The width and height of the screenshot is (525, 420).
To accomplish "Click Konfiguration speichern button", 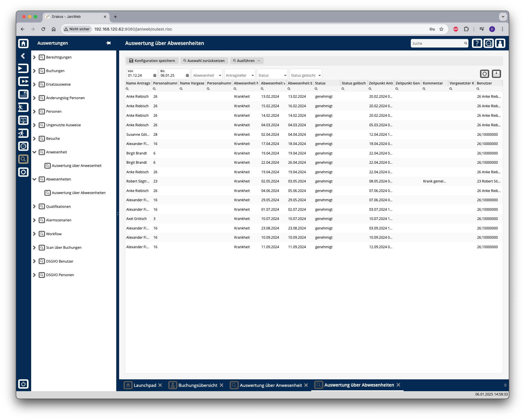I will click(152, 61).
